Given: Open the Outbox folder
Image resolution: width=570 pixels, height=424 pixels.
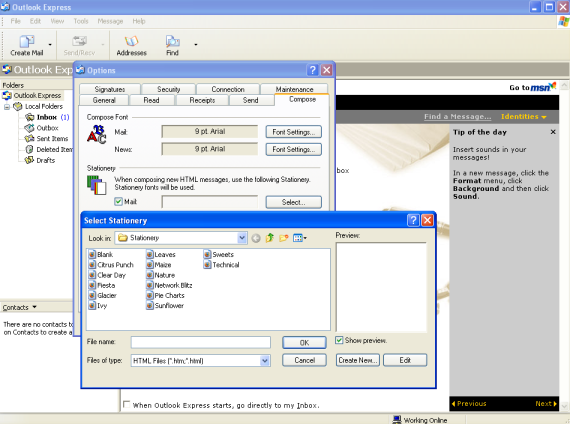Looking at the screenshot, I should coord(41,128).
